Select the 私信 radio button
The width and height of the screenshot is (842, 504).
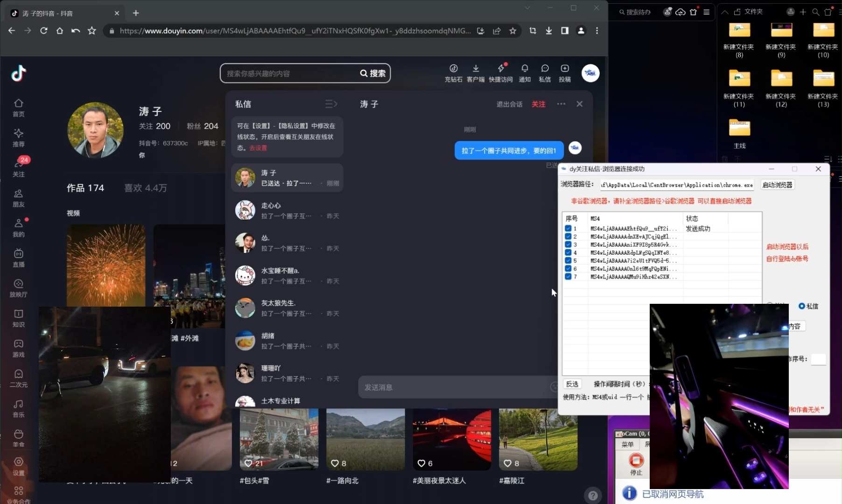point(801,306)
